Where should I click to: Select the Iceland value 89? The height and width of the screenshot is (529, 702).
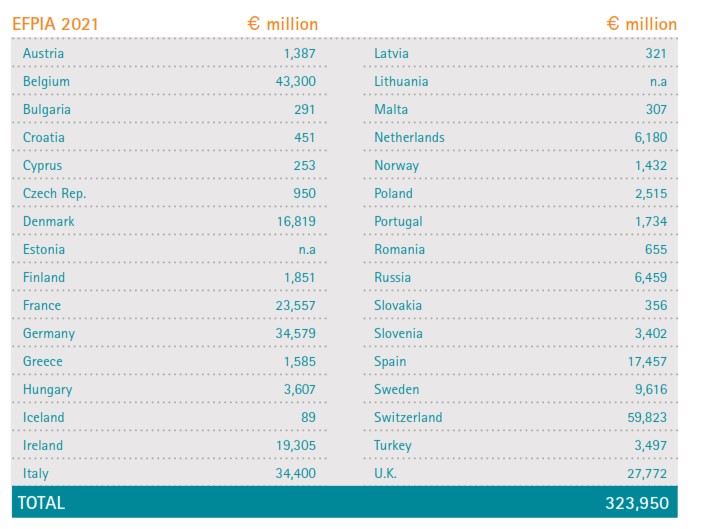(307, 417)
